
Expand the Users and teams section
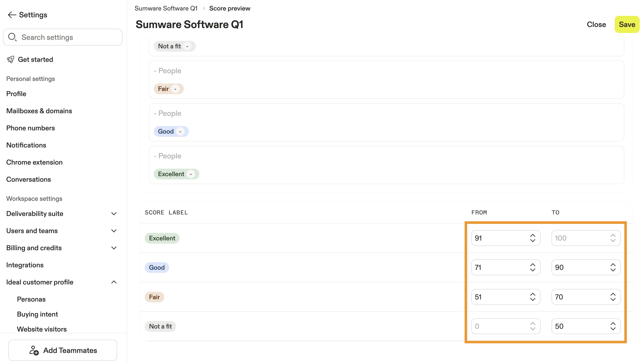114,231
